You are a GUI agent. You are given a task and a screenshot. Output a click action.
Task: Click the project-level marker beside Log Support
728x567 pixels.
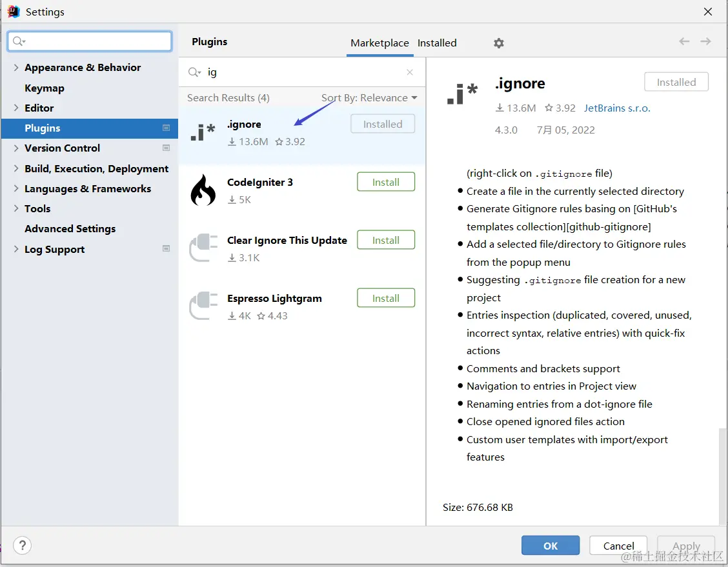click(x=167, y=249)
